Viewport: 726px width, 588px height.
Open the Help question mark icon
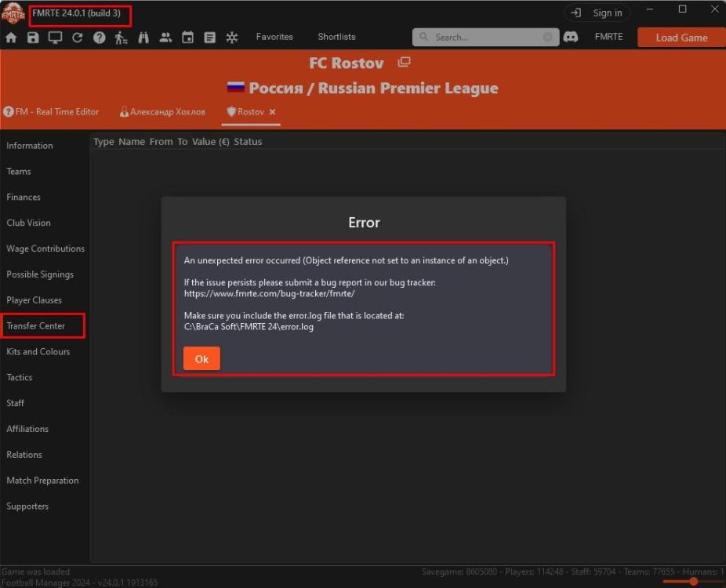tap(99, 38)
